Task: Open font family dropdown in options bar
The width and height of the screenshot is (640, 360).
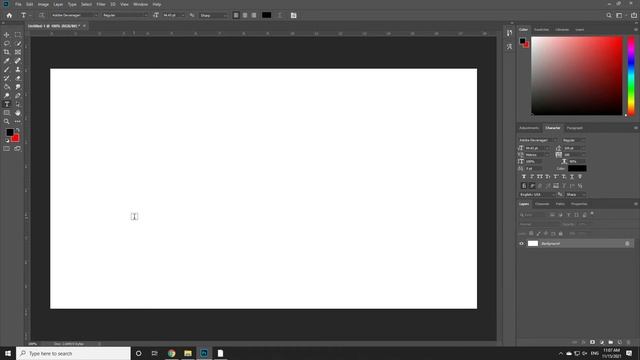Action: [74, 15]
